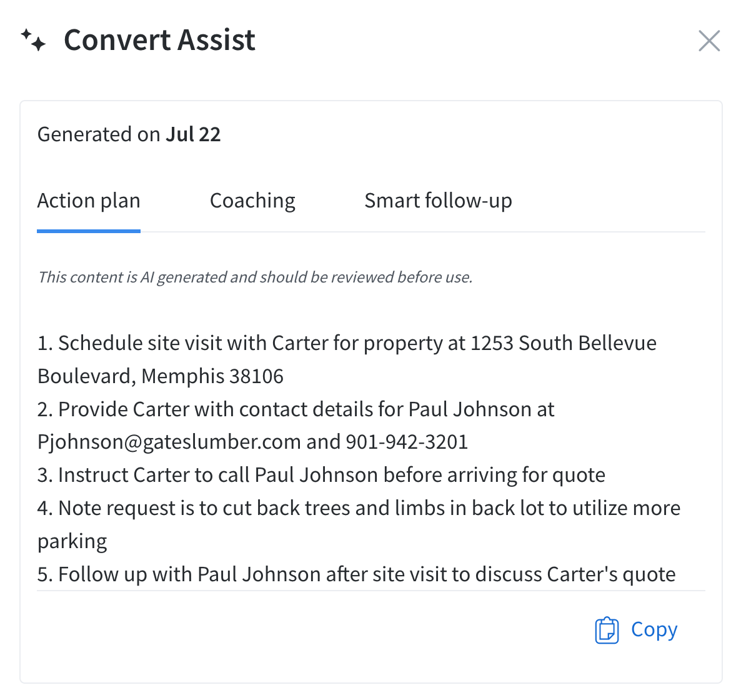Click the phone number 901-942-3201

click(x=407, y=442)
